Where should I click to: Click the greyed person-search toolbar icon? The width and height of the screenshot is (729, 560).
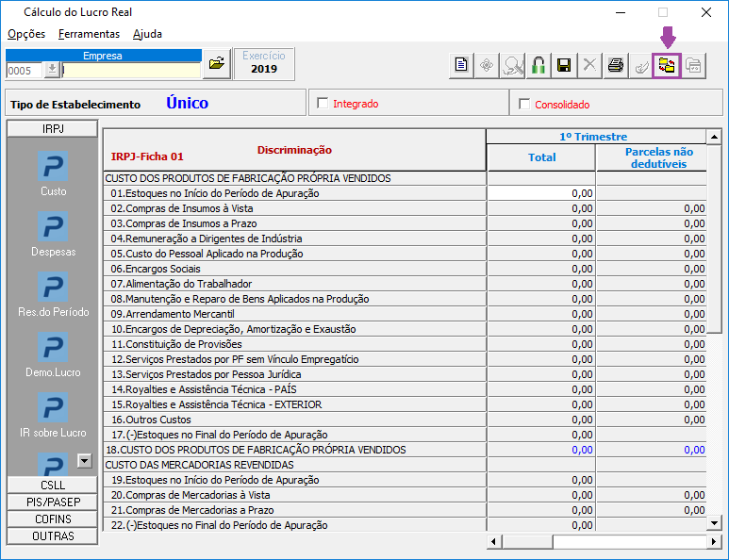point(512,65)
